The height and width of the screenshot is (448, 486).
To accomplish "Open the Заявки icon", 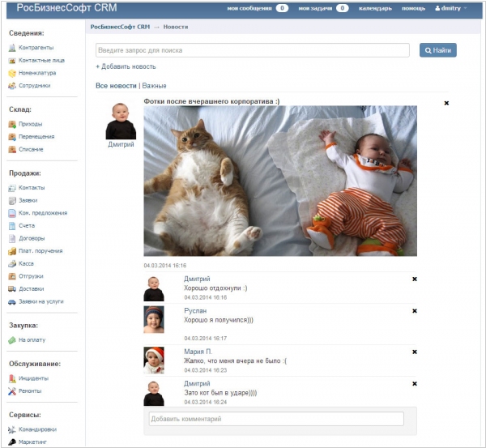I will 12,201.
